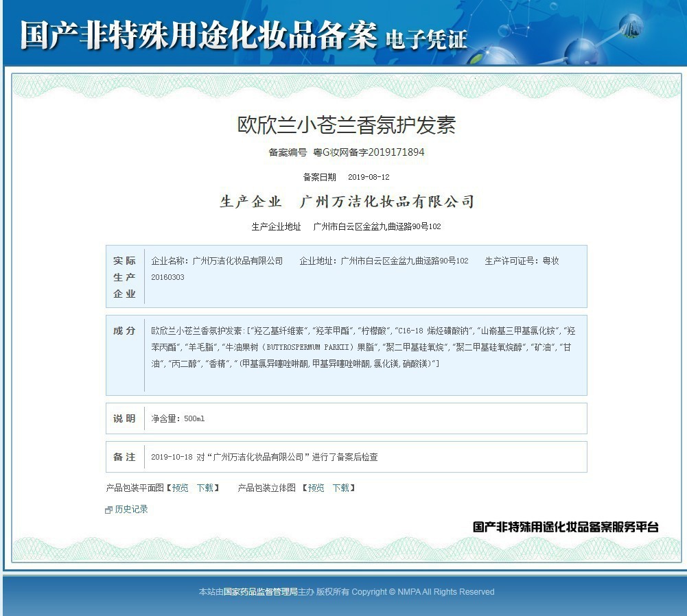
Task: Click filing date 2019-08-12
Action: pos(369,177)
